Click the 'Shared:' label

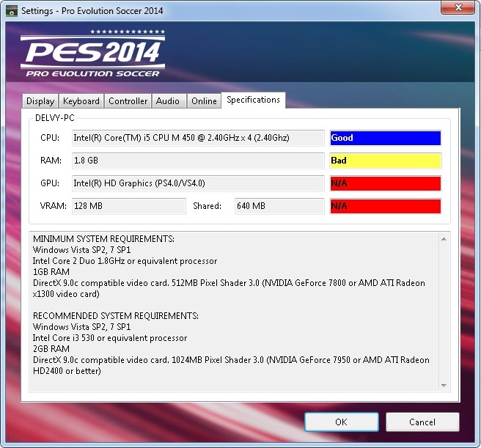[207, 206]
